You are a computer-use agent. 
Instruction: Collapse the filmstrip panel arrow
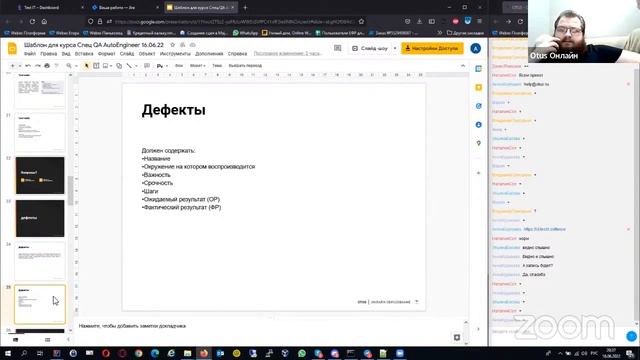[x=68, y=340]
